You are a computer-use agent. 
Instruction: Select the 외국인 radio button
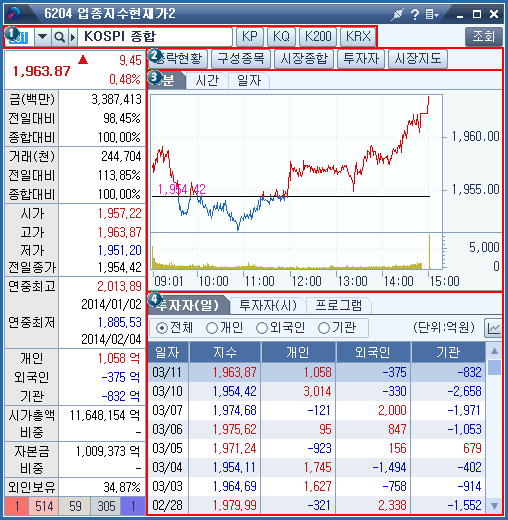(262, 328)
